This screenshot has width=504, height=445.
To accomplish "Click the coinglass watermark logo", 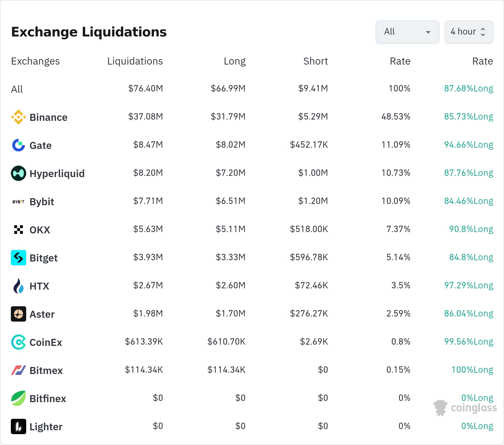I will pyautogui.click(x=465, y=408).
